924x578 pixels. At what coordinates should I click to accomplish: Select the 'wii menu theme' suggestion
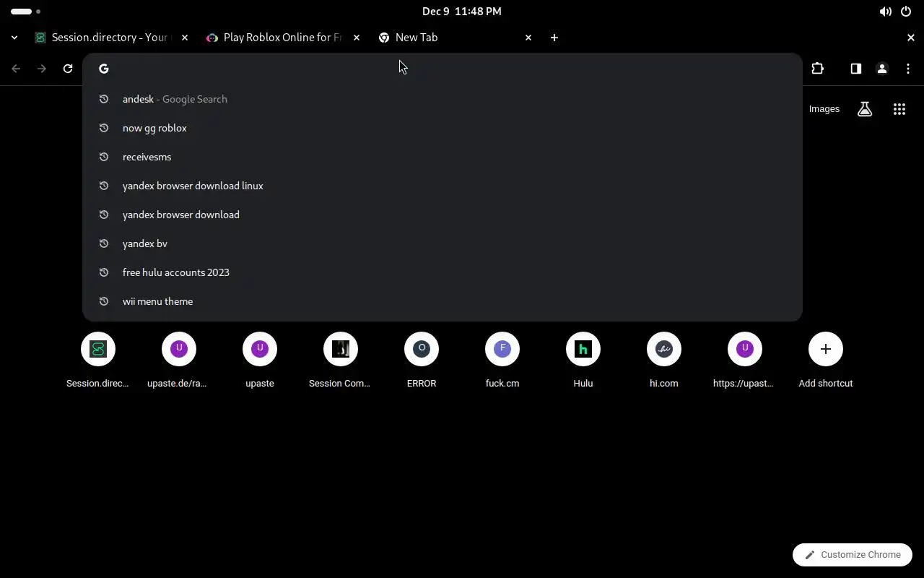(442, 301)
